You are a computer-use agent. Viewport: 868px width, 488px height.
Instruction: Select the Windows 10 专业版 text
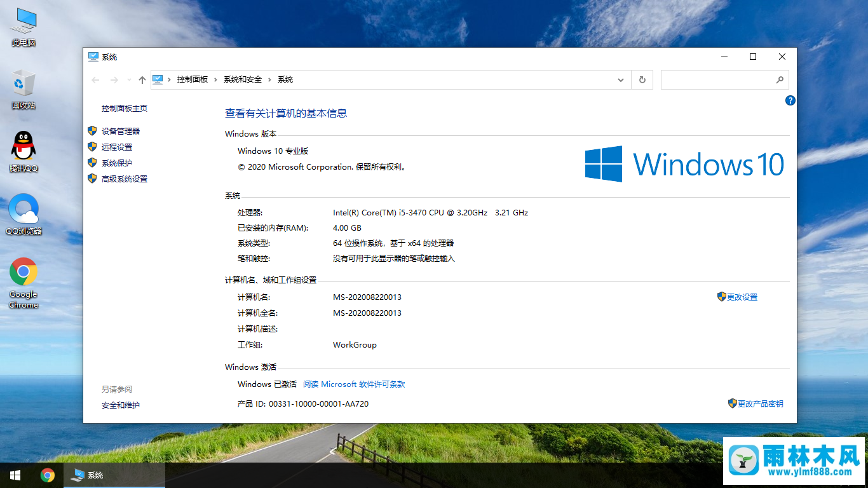pos(273,151)
